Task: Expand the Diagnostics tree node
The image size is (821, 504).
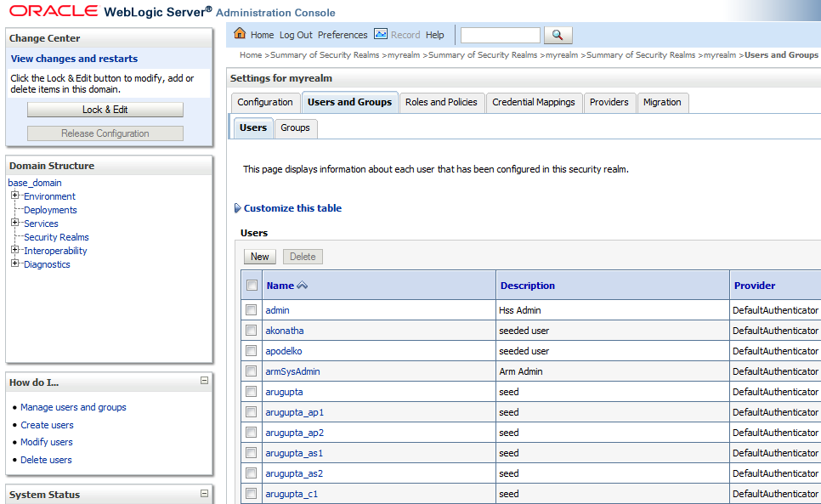Action: click(15, 264)
